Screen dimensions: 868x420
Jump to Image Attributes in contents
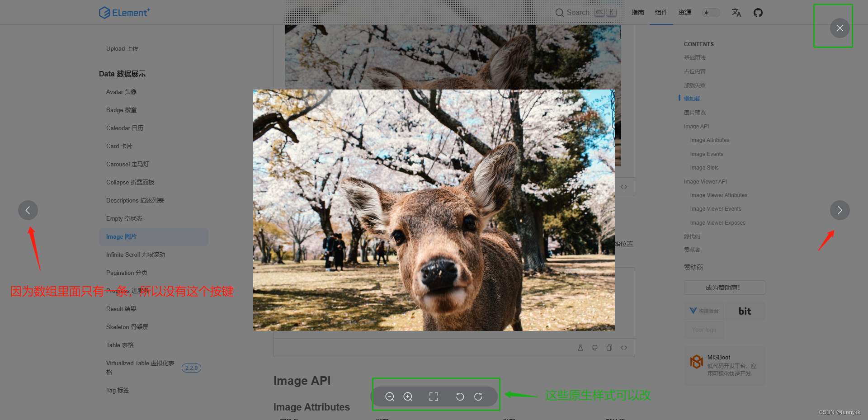pos(709,140)
